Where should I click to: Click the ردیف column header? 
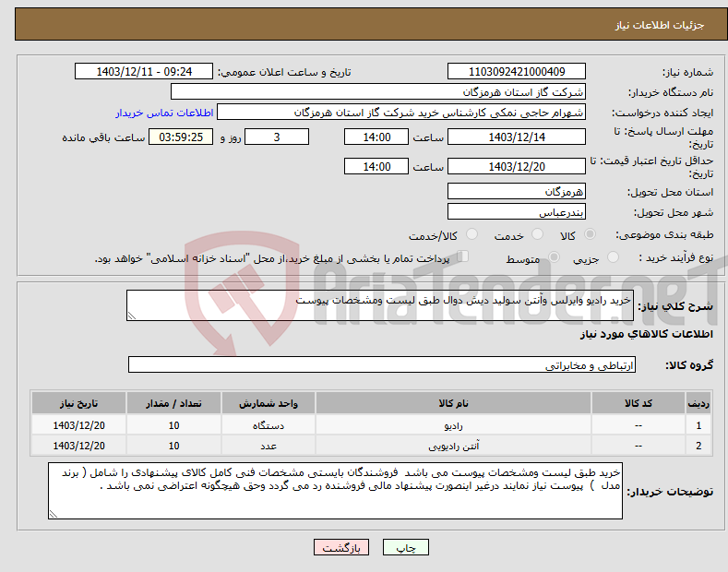[698, 403]
